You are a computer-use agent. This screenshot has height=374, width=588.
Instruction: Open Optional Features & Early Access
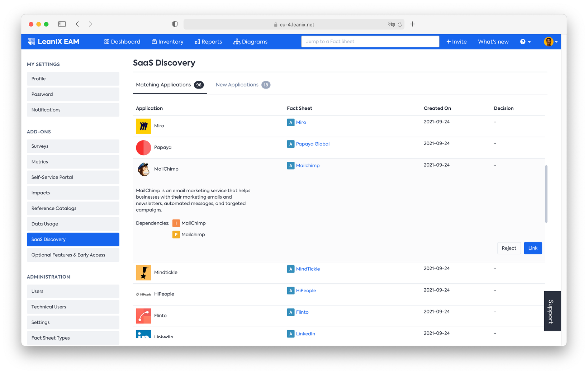click(73, 255)
